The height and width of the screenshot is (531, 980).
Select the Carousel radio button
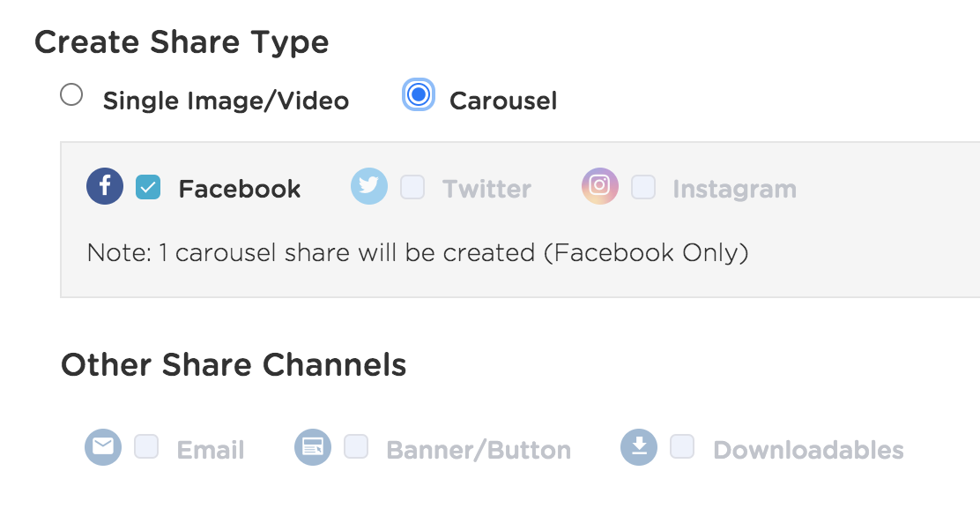(418, 95)
